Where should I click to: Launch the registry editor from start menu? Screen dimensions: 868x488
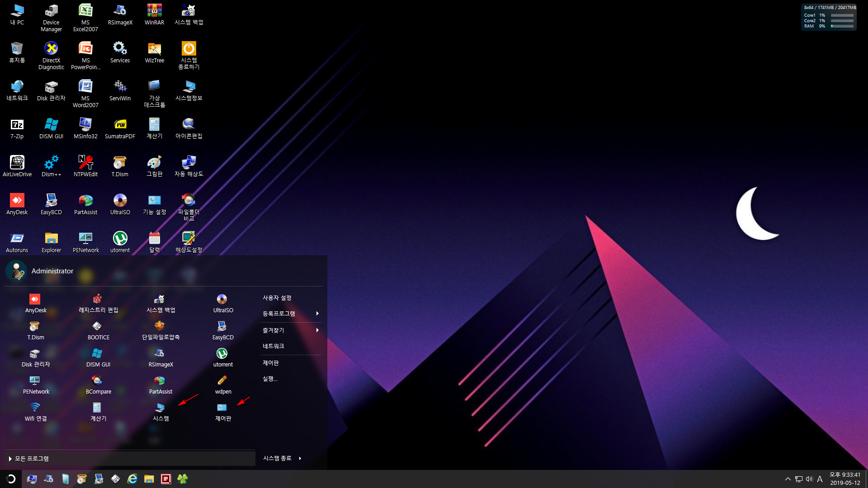[98, 303]
